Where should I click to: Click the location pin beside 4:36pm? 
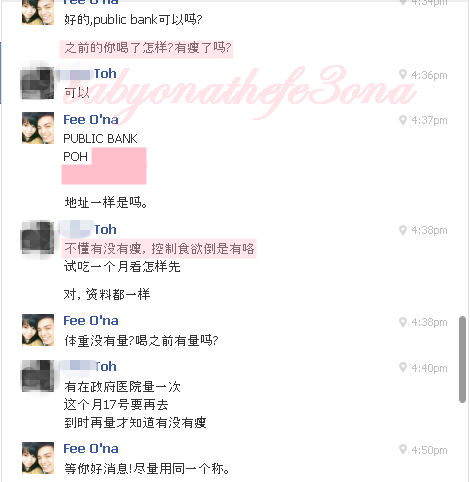[403, 75]
